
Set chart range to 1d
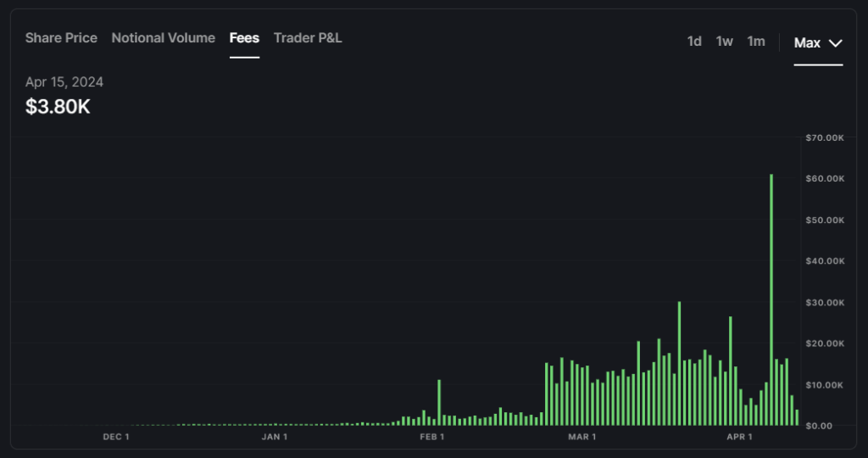[x=694, y=42]
